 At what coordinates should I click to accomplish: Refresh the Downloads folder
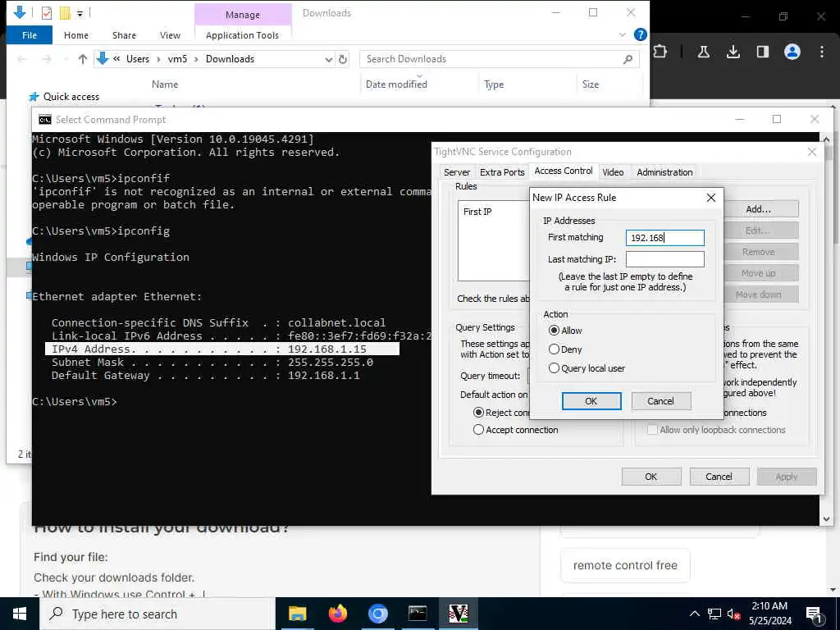[x=343, y=59]
